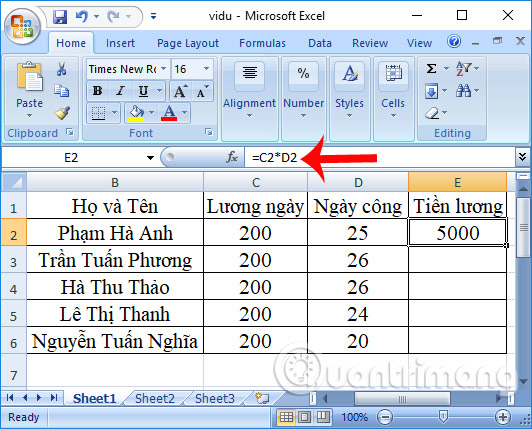The height and width of the screenshot is (429, 532).
Task: Click the Name Box showing E2
Action: click(x=71, y=158)
